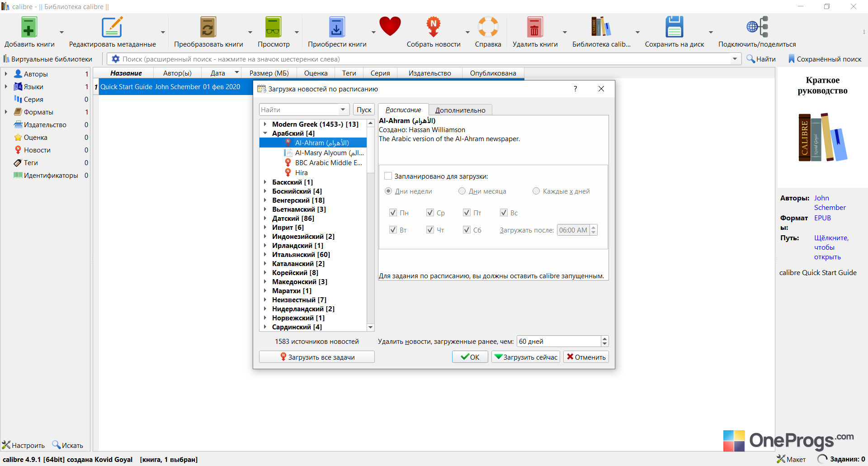Toggle 'Запланировано для загрузки' checkbox
The image size is (868, 466).
coord(388,176)
